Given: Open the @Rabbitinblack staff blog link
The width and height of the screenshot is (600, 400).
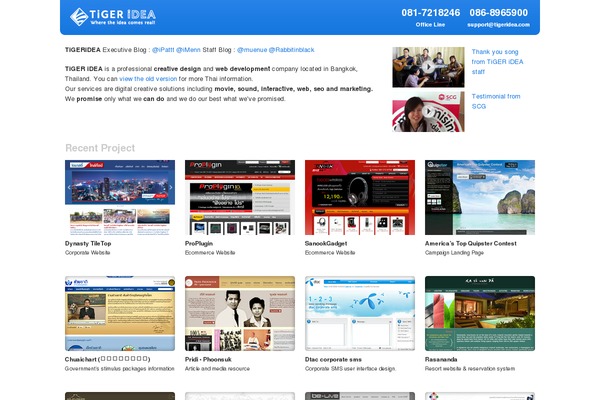Looking at the screenshot, I should (292, 50).
